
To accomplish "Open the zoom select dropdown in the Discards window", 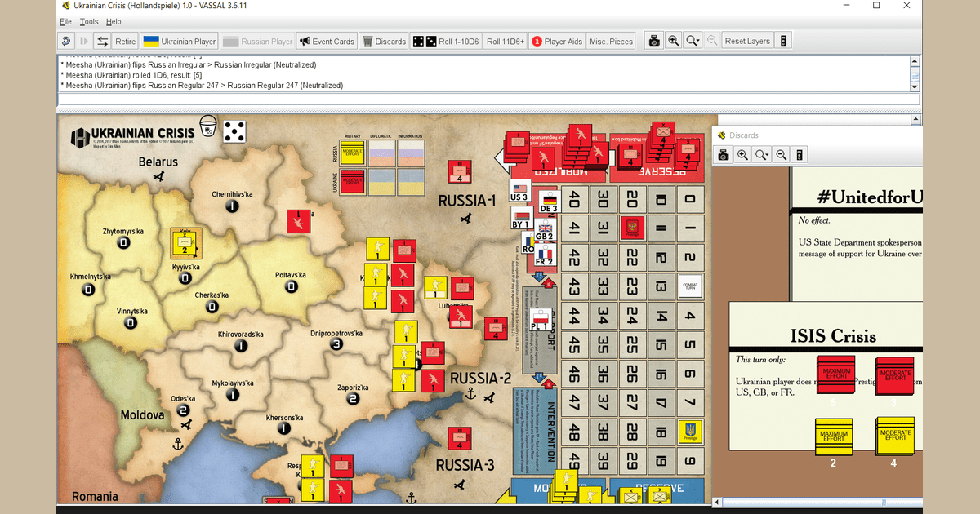I will point(760,154).
